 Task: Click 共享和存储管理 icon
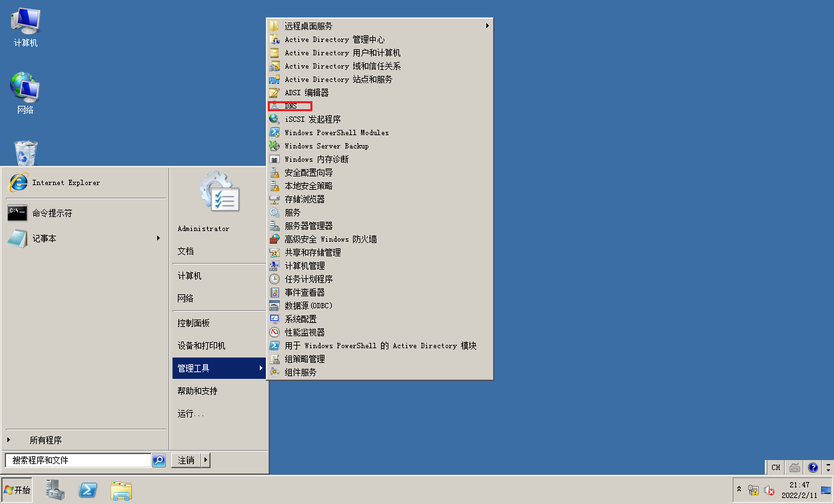(x=274, y=252)
